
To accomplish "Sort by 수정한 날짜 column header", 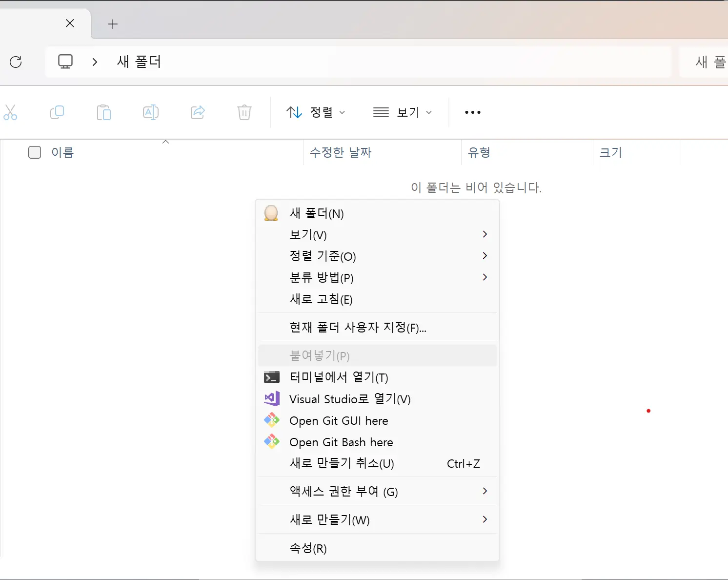I will click(x=341, y=152).
